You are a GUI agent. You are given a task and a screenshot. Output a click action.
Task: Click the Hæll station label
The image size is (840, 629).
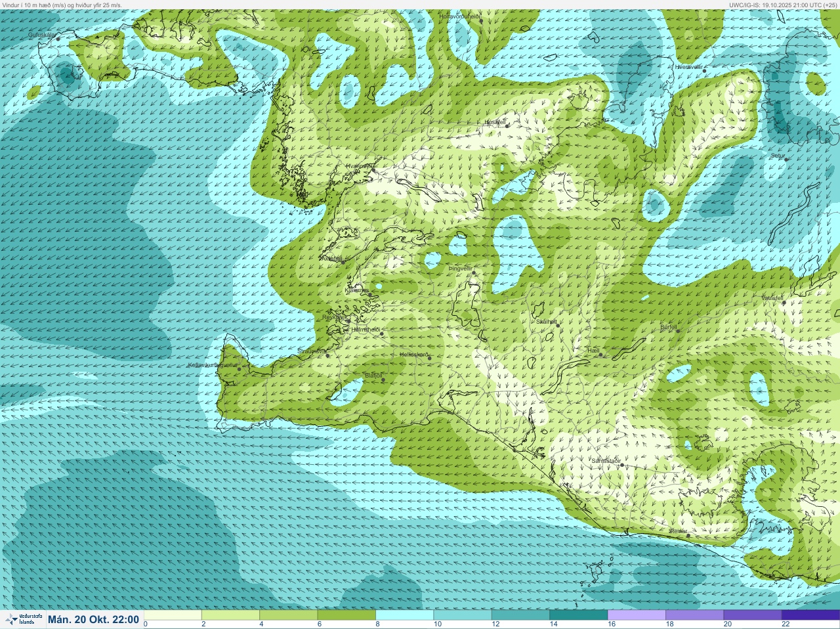[594, 351]
